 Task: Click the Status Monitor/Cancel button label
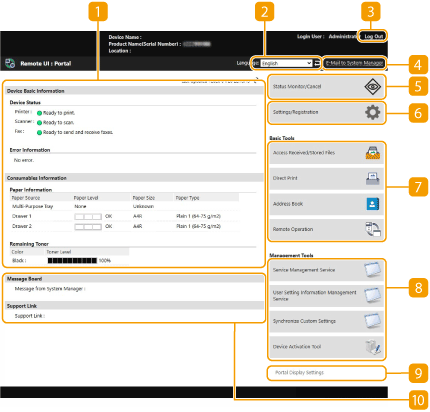tap(297, 87)
